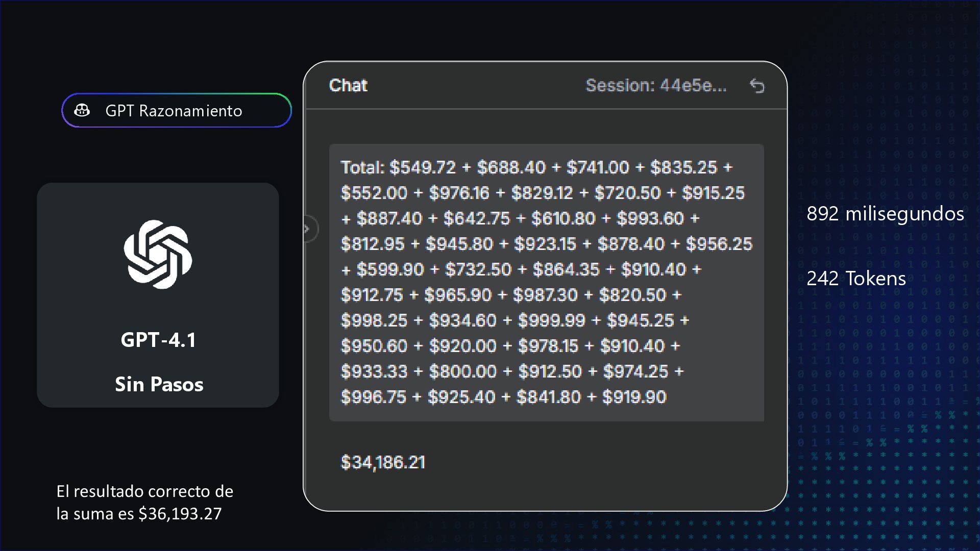Image resolution: width=980 pixels, height=551 pixels.
Task: Click the GPT-4.1 model card background
Action: click(x=158, y=295)
